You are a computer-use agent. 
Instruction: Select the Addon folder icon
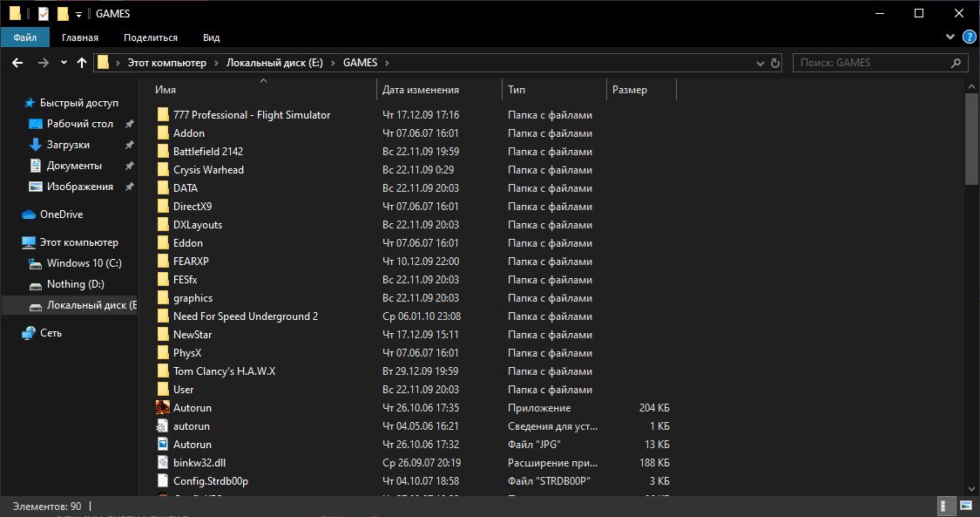click(163, 133)
